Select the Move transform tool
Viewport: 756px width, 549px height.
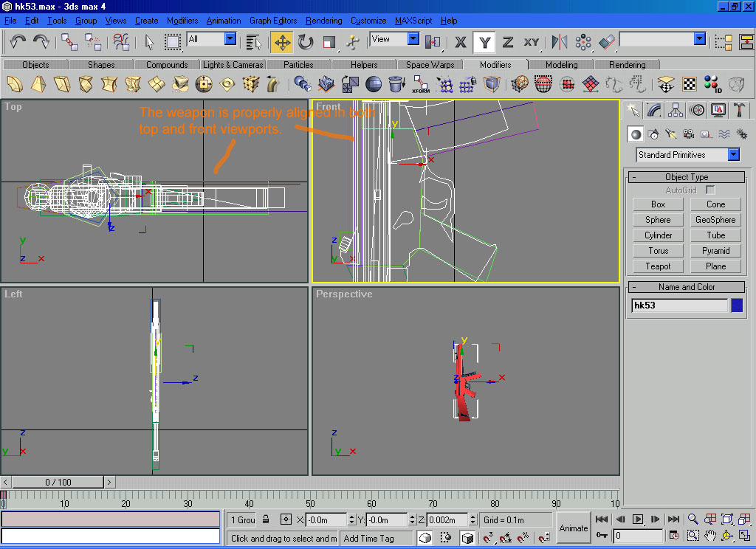[282, 42]
